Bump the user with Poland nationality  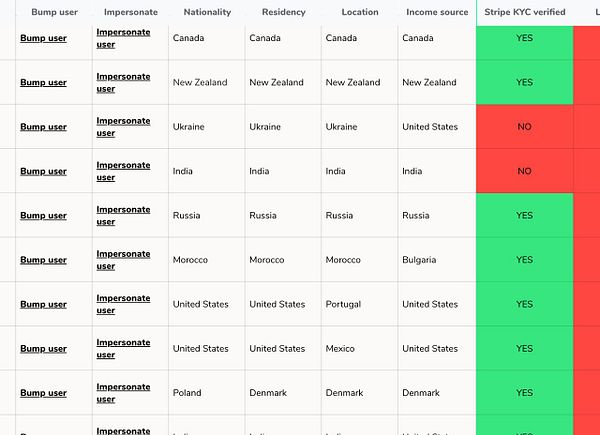pyautogui.click(x=43, y=393)
